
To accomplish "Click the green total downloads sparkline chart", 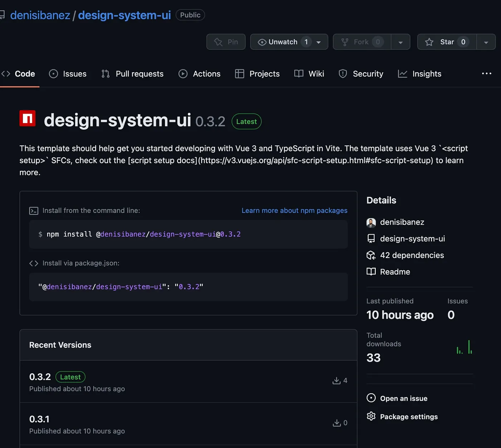I will click(465, 347).
